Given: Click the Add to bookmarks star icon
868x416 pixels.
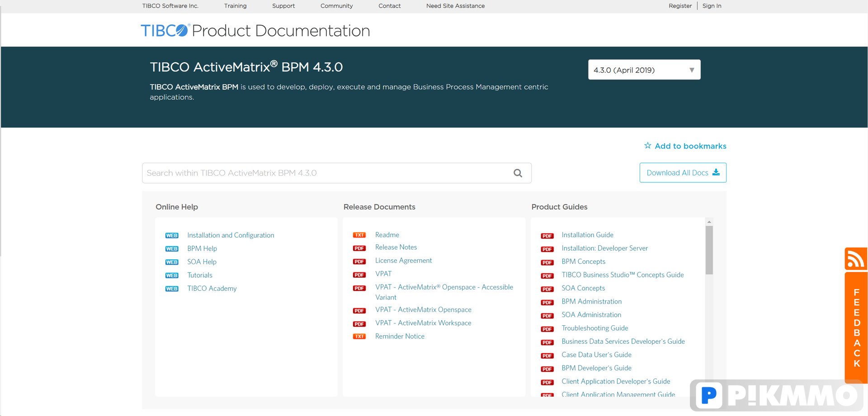Looking at the screenshot, I should pyautogui.click(x=648, y=145).
